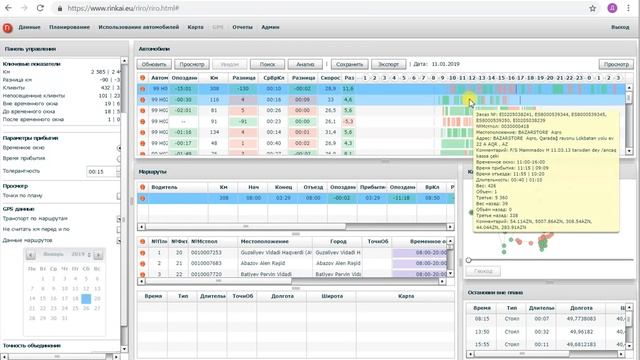Image resolution: width=640 pixels, height=360 pixels.
Task: Select the Временное окно radio button
Action: click(x=119, y=148)
